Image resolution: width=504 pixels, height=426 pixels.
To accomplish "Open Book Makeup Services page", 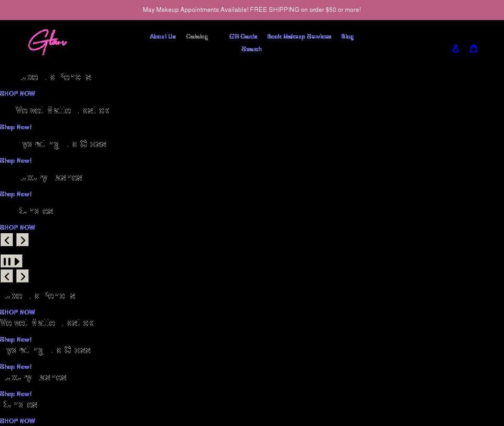I will 299,36.
